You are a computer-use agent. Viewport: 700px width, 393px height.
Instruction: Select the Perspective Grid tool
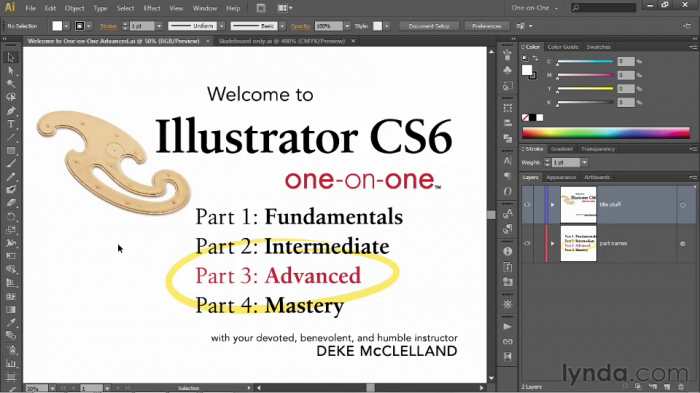click(x=11, y=283)
